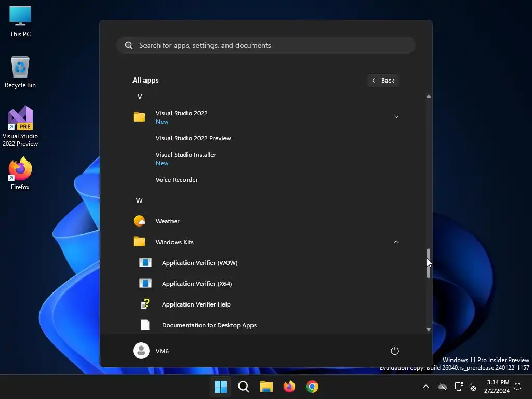This screenshot has width=532, height=399.
Task: Click the search magnifier in Start menu
Action: pyautogui.click(x=129, y=45)
